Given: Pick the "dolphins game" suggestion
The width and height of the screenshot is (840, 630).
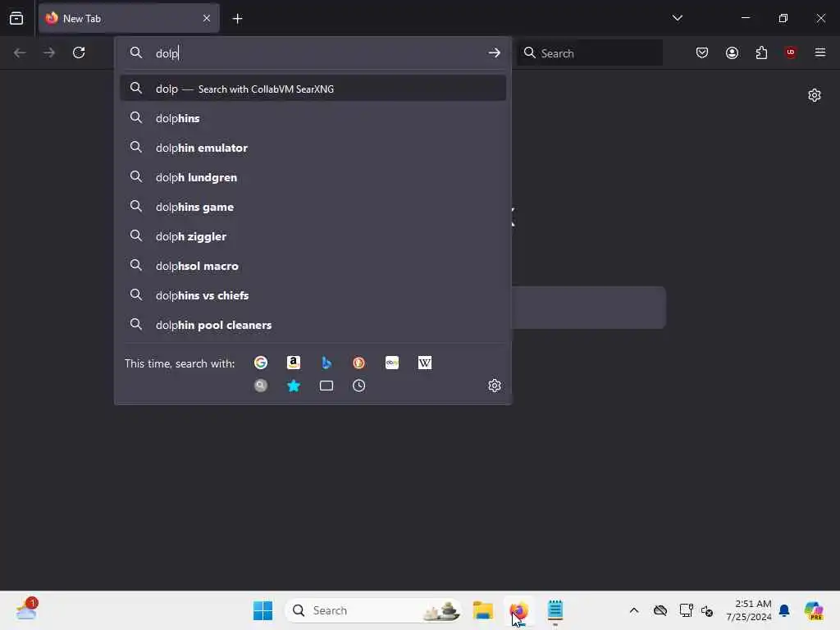Looking at the screenshot, I should pos(313,207).
